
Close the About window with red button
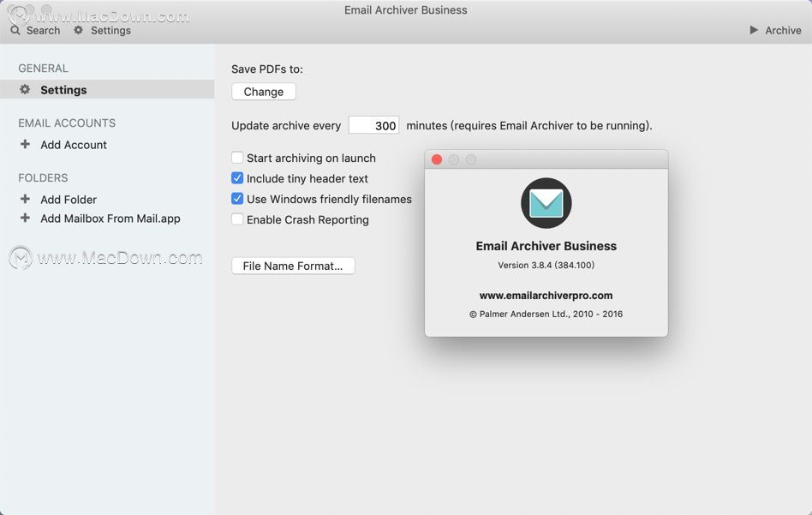coord(437,159)
